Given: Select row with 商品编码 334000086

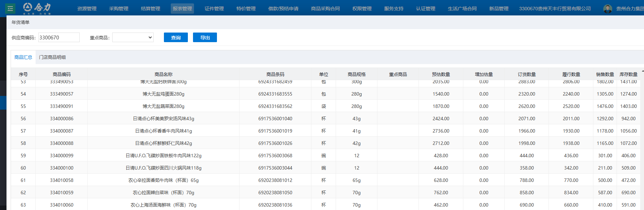Looking at the screenshot, I should coord(62,119).
